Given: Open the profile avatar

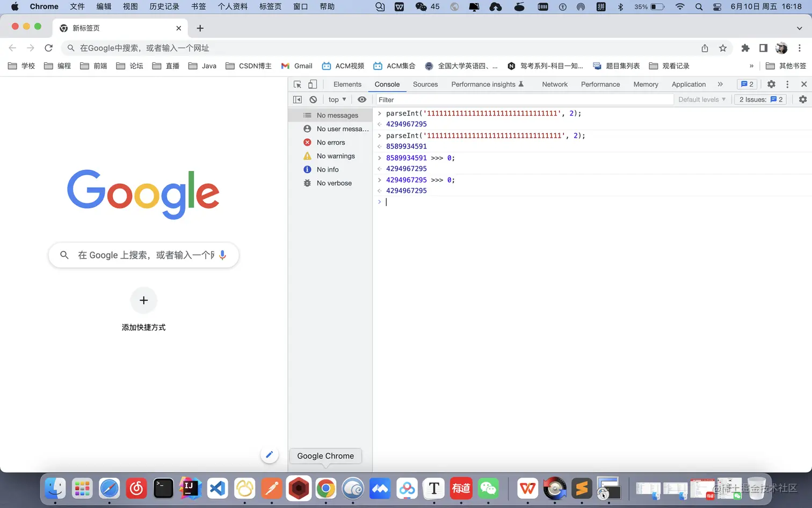Looking at the screenshot, I should pyautogui.click(x=781, y=48).
